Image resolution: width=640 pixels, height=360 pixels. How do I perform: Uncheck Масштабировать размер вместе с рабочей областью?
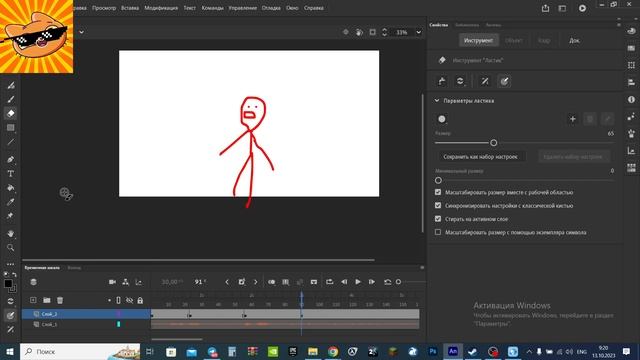(438, 192)
